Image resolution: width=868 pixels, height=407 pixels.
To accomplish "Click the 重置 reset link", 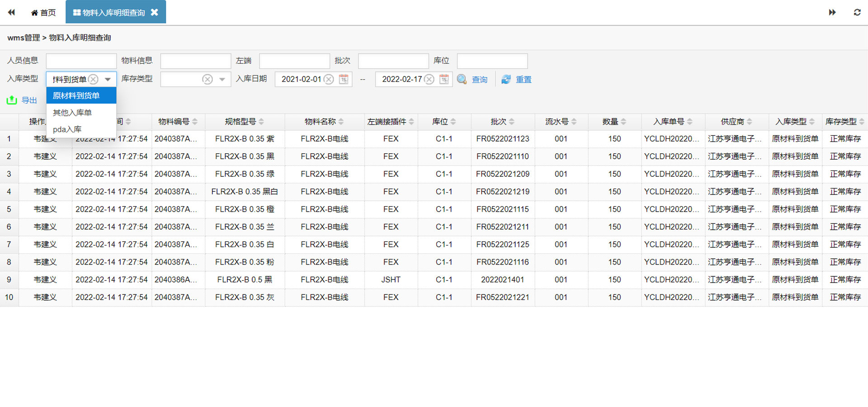I will click(x=524, y=80).
